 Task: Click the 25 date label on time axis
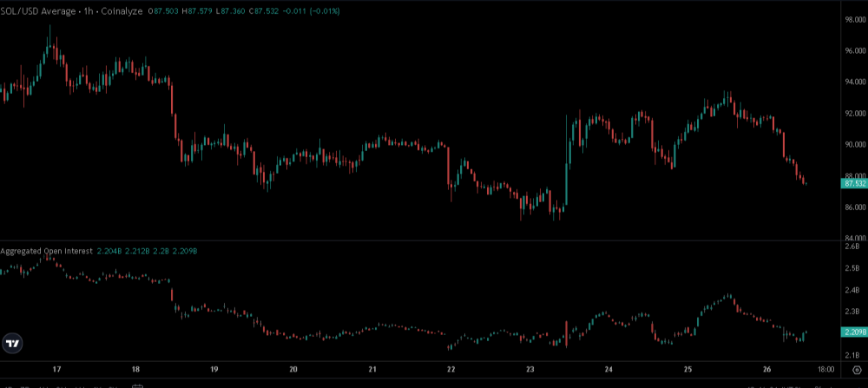[687, 369]
